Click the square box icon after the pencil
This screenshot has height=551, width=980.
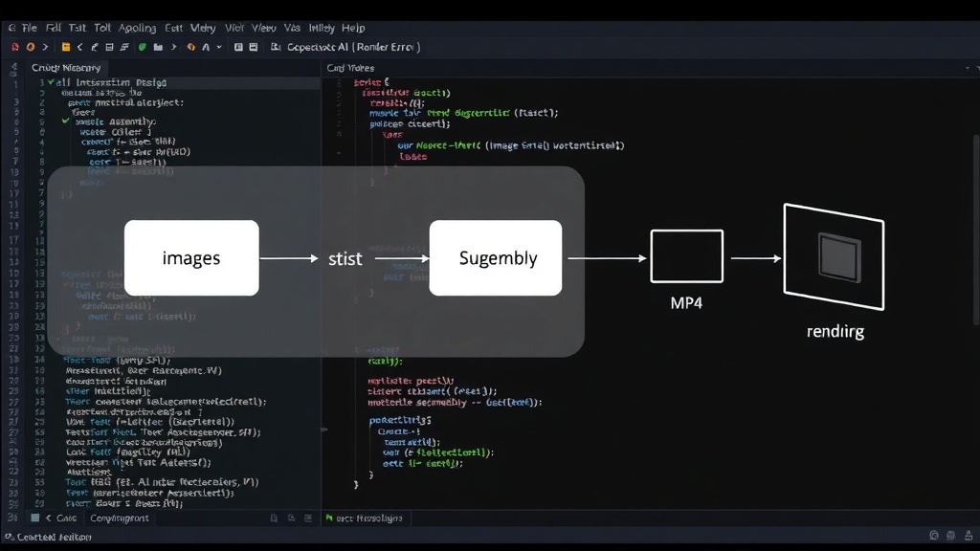[x=109, y=47]
